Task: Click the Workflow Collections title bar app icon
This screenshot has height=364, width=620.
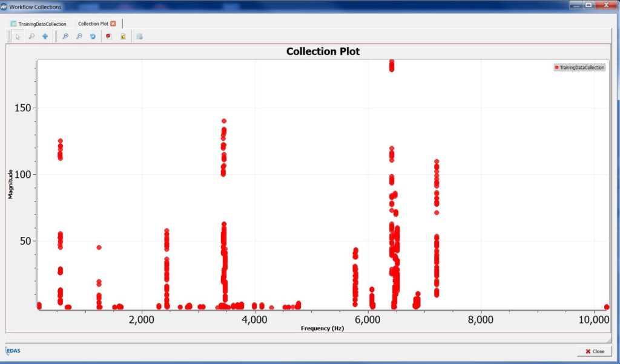Action: pyautogui.click(x=4, y=7)
